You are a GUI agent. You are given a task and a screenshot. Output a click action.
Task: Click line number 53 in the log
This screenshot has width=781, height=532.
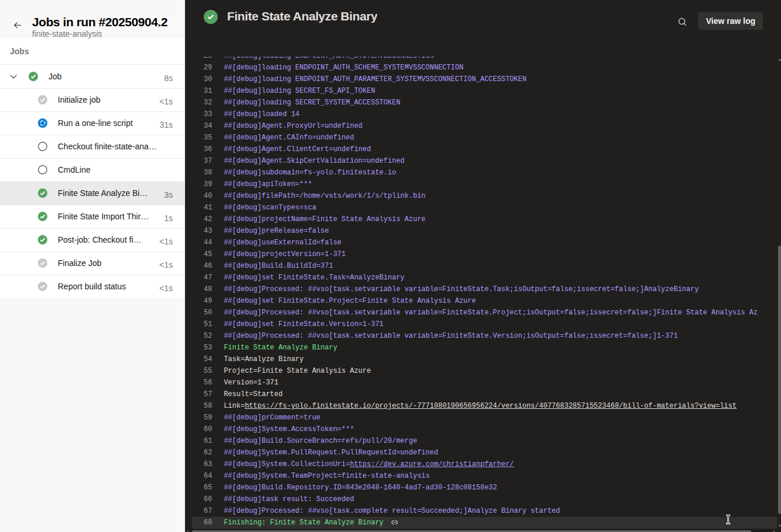208,347
